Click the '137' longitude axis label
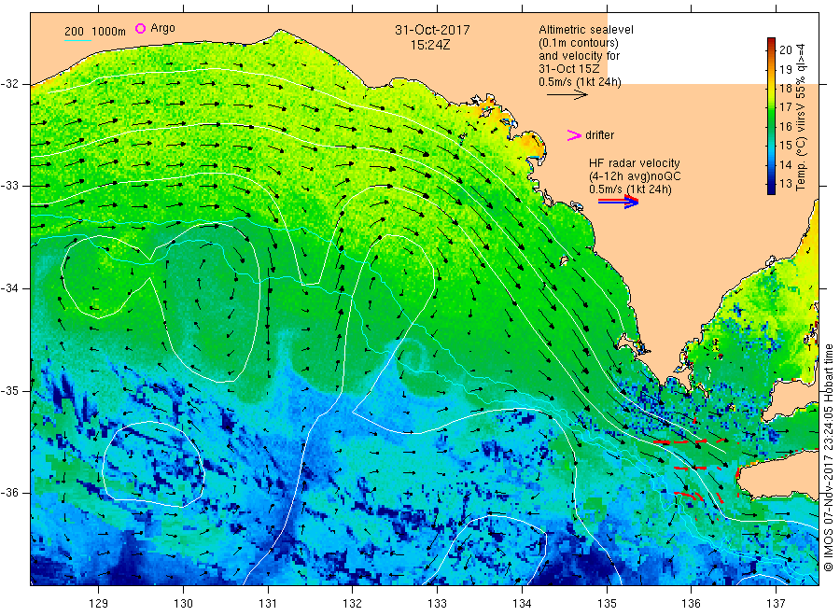The width and height of the screenshot is (840, 616). tap(776, 604)
